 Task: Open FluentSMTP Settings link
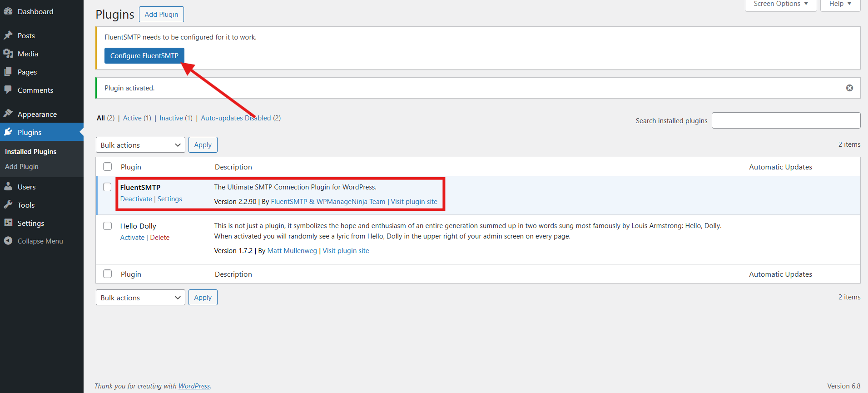170,199
